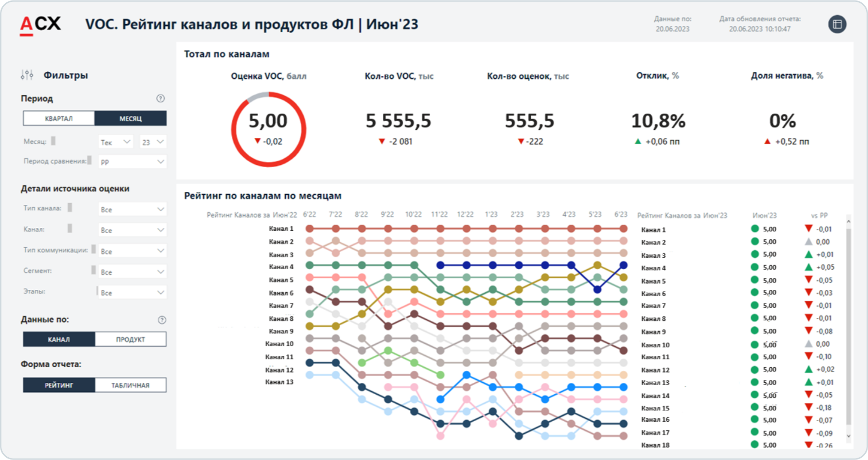Click green status dot for Канал 17
This screenshot has height=460, width=868.
click(x=755, y=433)
